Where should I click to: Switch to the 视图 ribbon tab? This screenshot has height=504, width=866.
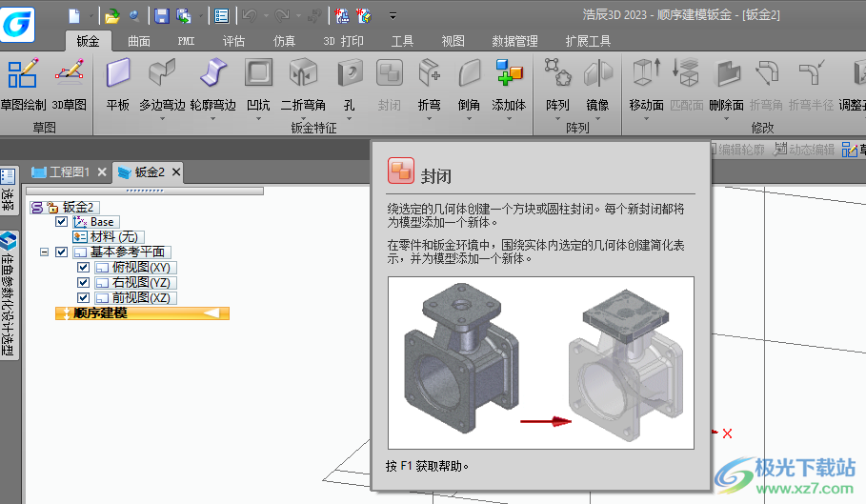tap(453, 41)
